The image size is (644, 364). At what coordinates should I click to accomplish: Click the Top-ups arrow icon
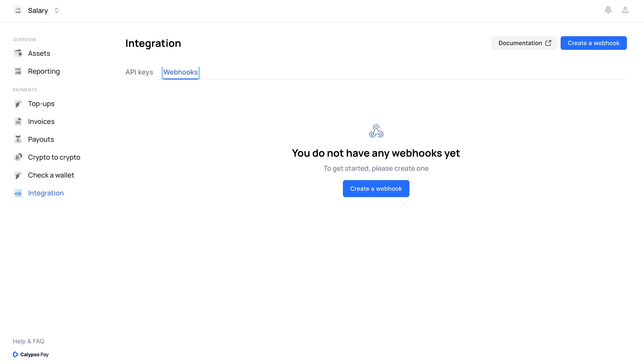tap(18, 104)
